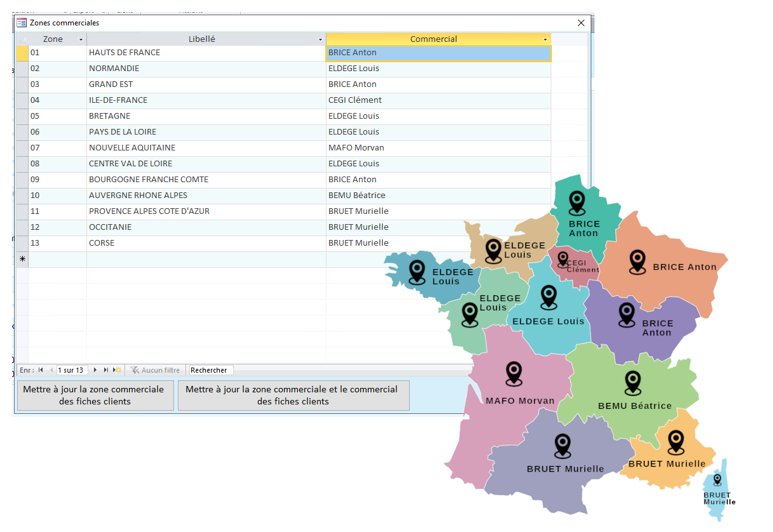
Task: Click inside the Rechercher search box
Action: [x=210, y=369]
